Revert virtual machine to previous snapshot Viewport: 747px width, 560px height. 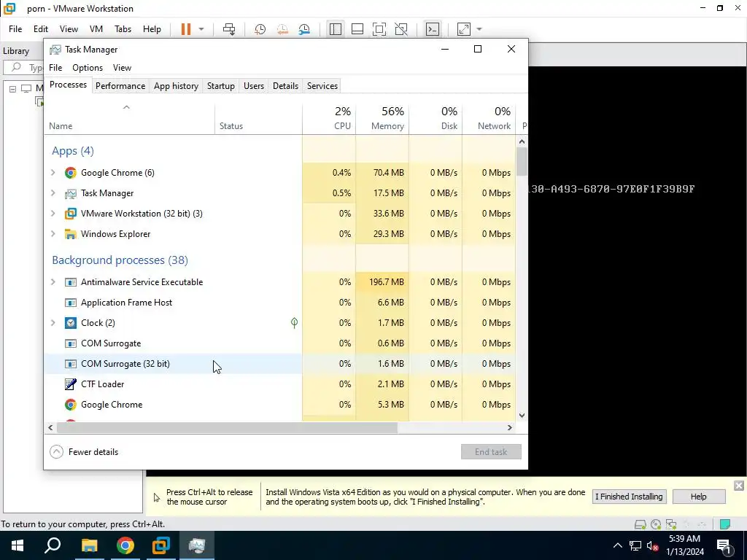coord(282,29)
